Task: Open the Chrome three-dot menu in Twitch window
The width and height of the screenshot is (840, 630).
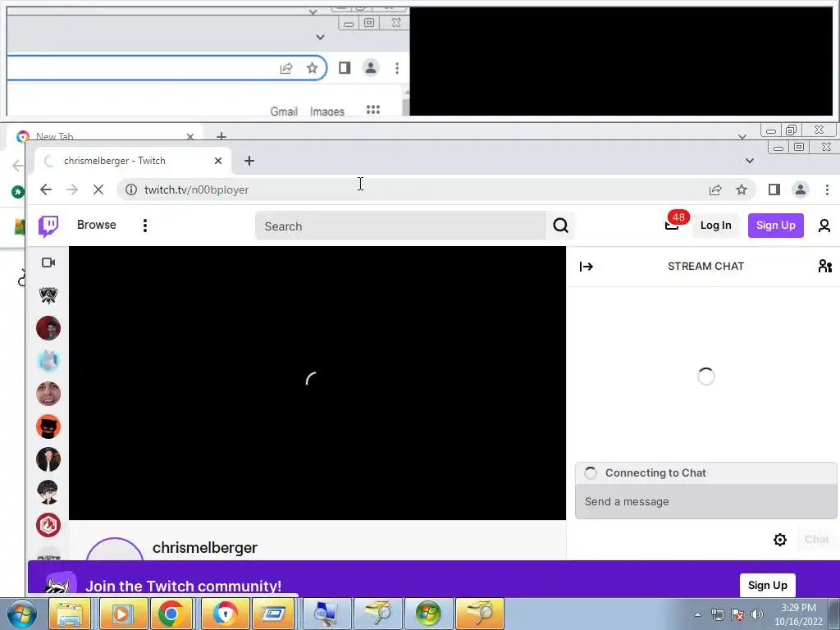Action: 827,189
